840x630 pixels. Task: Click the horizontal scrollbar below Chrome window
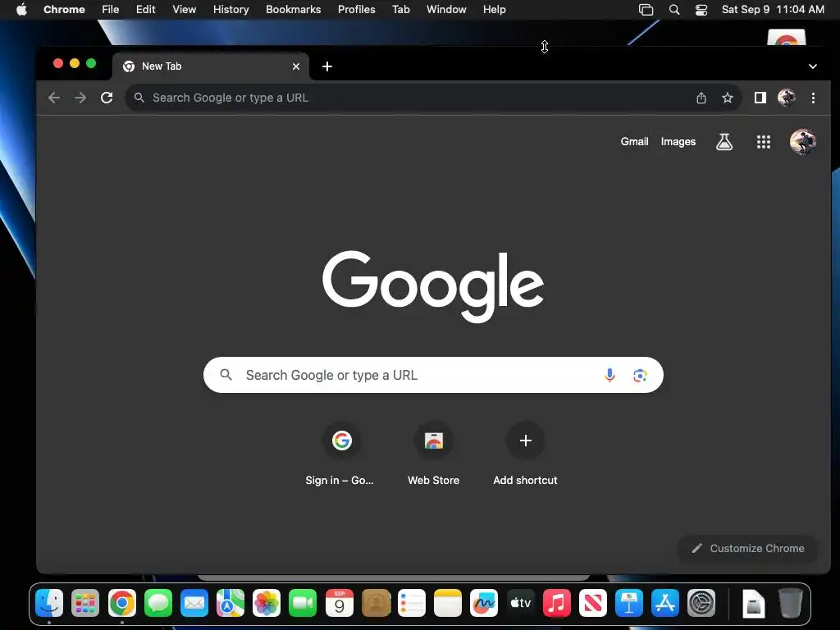point(394,577)
